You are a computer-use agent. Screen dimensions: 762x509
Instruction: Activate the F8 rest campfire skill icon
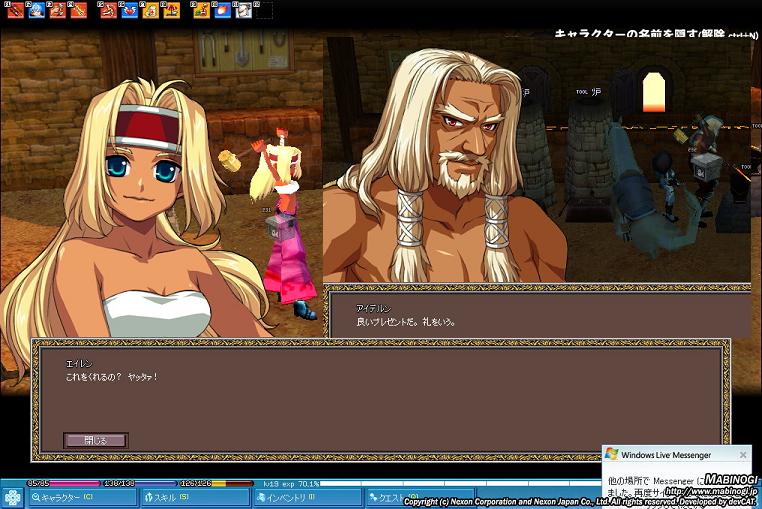point(171,10)
